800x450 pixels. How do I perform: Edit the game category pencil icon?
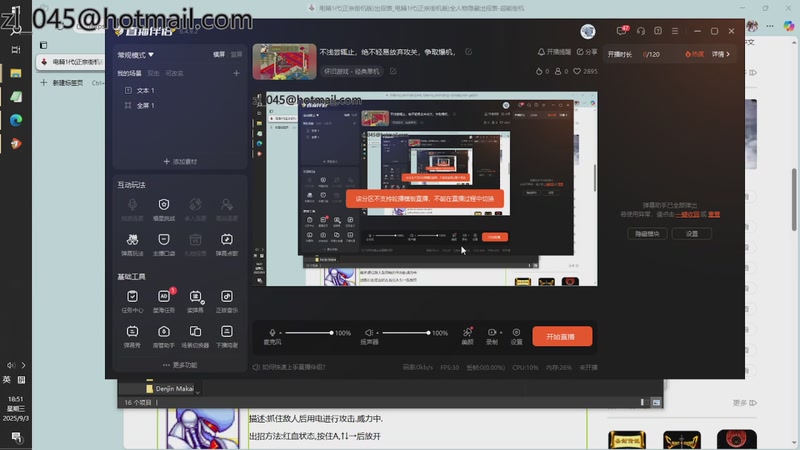[x=393, y=71]
